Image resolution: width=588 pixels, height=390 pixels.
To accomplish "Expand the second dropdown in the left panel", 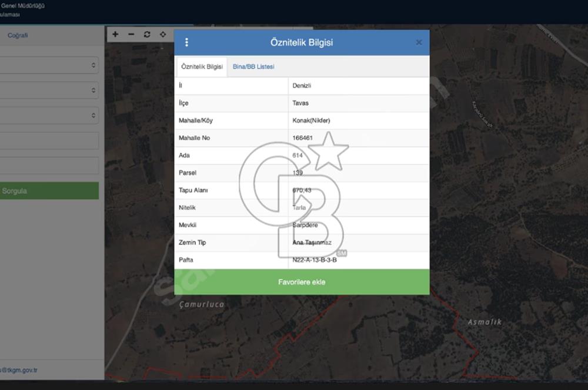I will click(49, 90).
